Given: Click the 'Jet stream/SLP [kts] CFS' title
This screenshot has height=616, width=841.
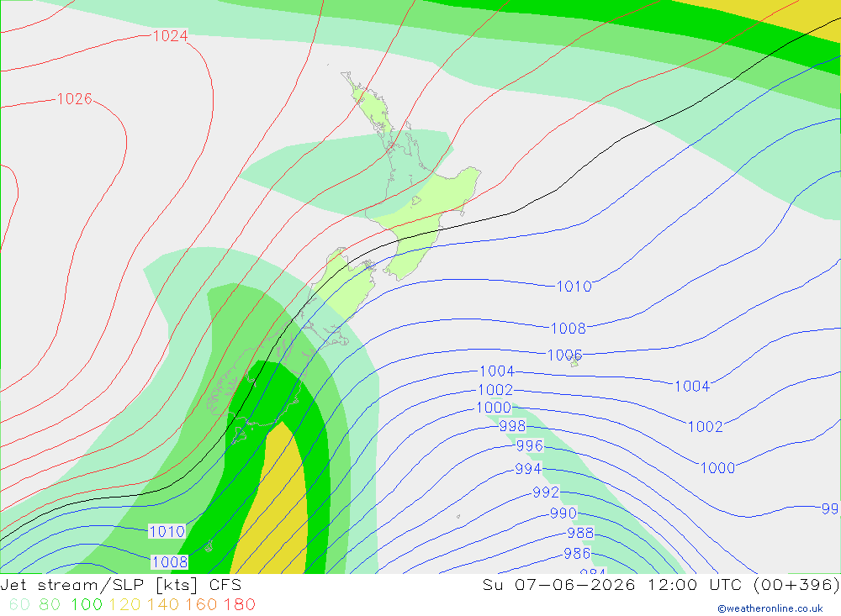Looking at the screenshot, I should 120,585.
